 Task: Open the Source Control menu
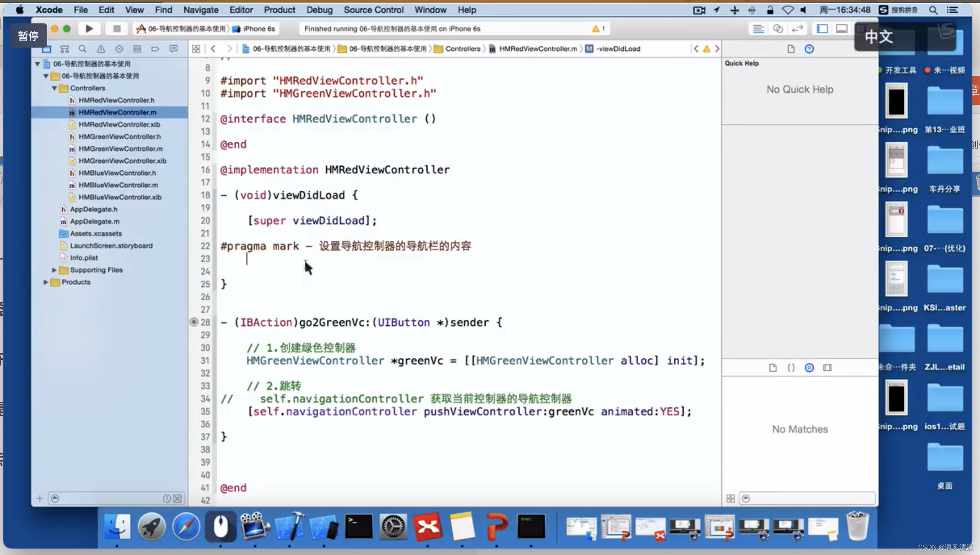(x=373, y=10)
